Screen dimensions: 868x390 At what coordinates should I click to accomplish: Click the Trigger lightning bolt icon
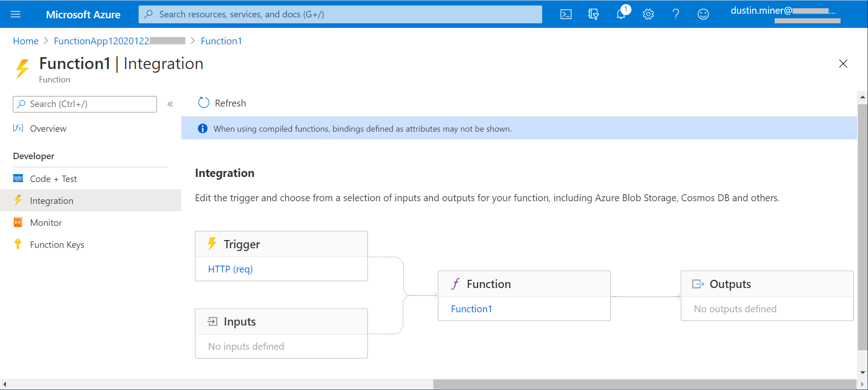[x=212, y=244]
